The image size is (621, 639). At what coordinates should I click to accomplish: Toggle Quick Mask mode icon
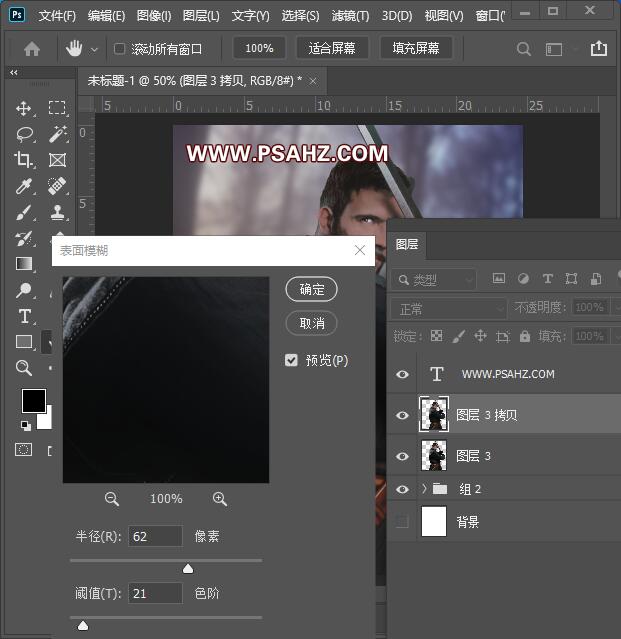[24, 450]
